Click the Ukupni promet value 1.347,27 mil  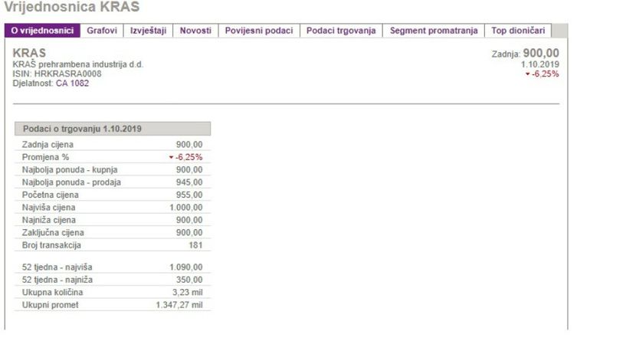point(179,305)
